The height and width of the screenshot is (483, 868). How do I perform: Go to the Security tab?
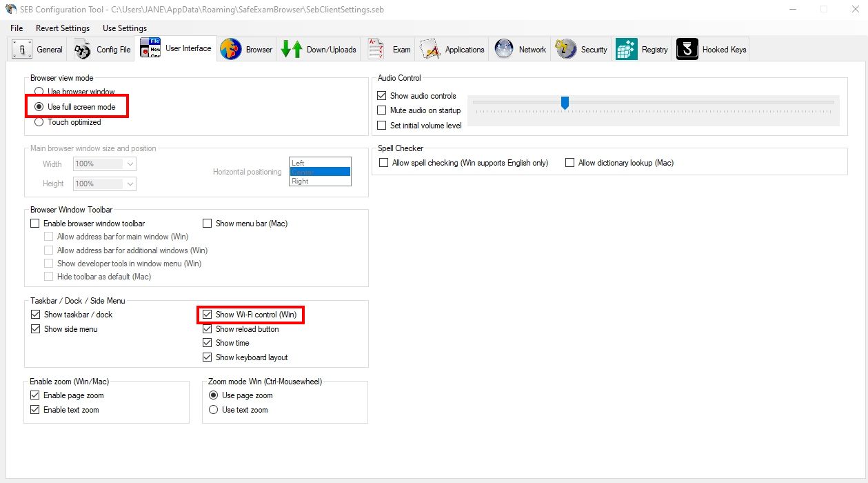click(x=582, y=50)
